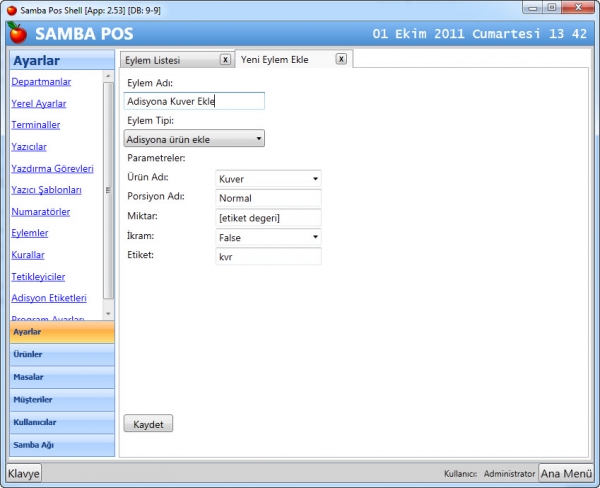Open Numaratörler link
The width and height of the screenshot is (600, 488).
tap(41, 212)
